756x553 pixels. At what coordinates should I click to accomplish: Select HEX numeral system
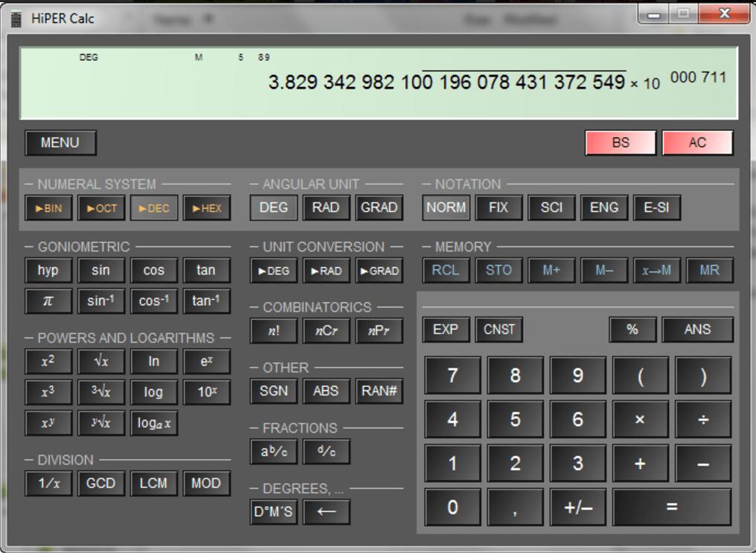pos(206,208)
